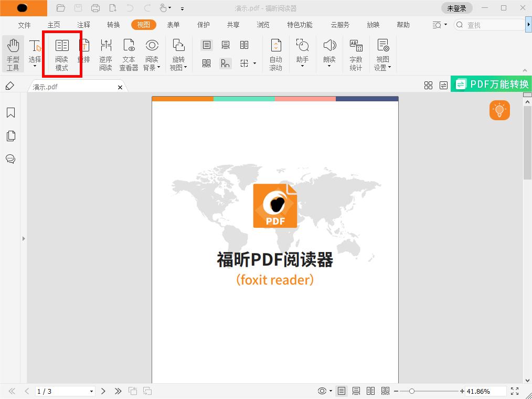
Task: Open the 文本查看器 (text viewer)
Action: coord(129,54)
